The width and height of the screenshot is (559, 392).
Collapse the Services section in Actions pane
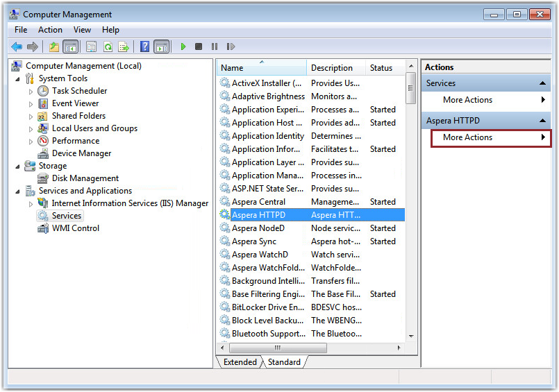coord(542,83)
